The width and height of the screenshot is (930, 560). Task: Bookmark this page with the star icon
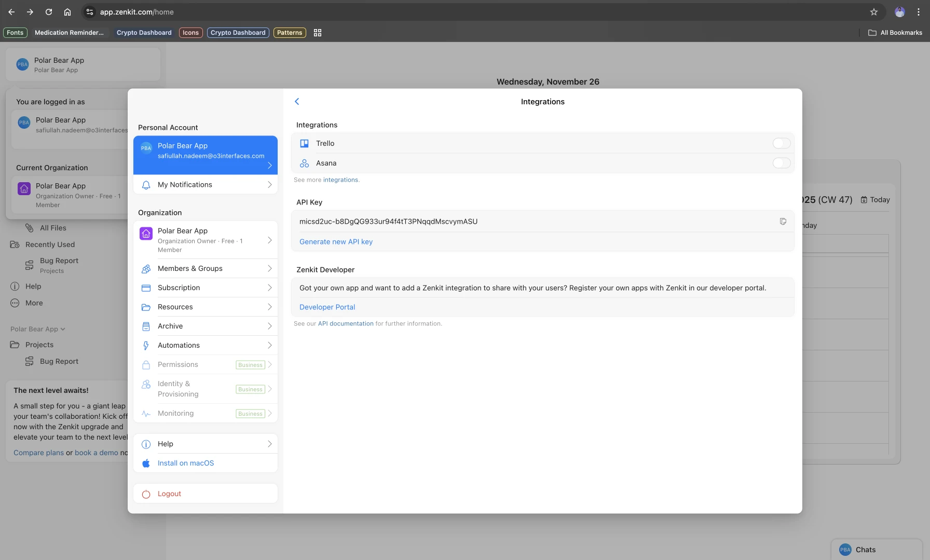pos(874,12)
